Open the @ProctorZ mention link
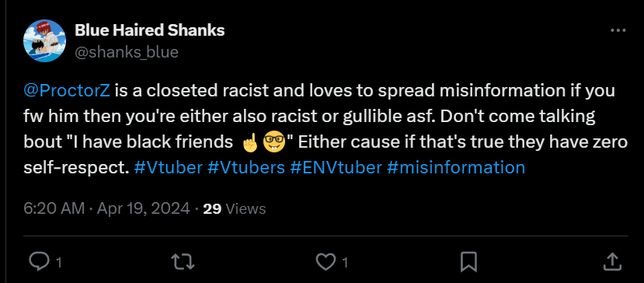 click(x=67, y=91)
